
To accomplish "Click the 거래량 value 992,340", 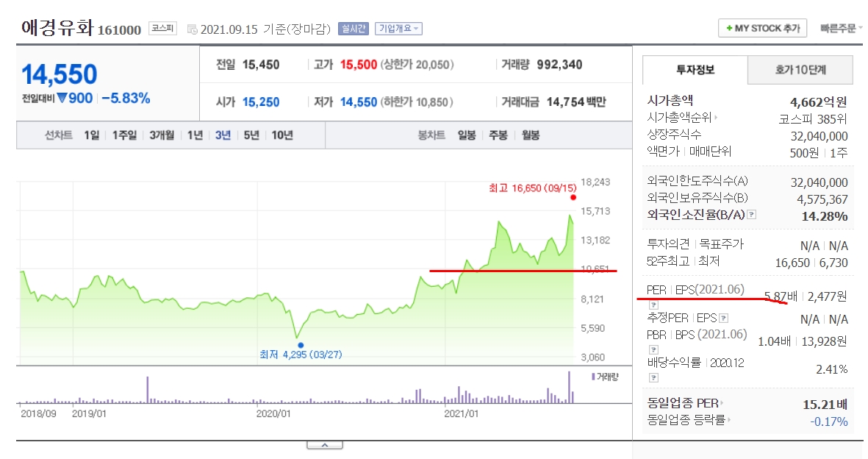I will 559,65.
